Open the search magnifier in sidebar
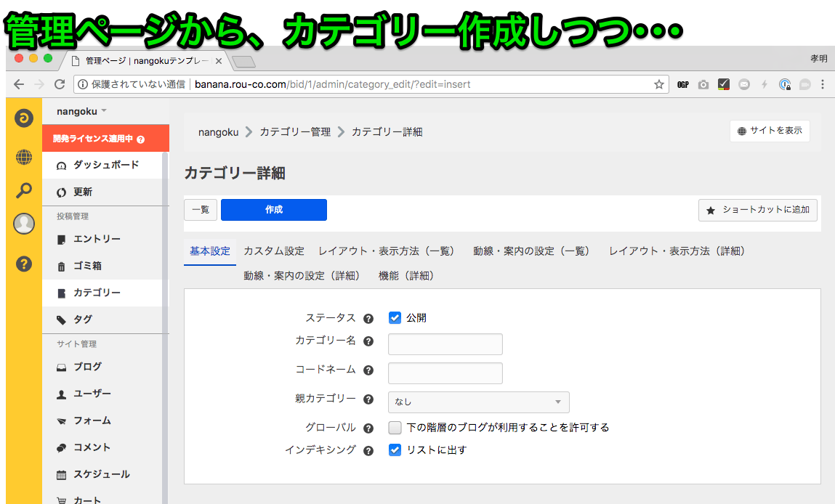 pos(24,190)
